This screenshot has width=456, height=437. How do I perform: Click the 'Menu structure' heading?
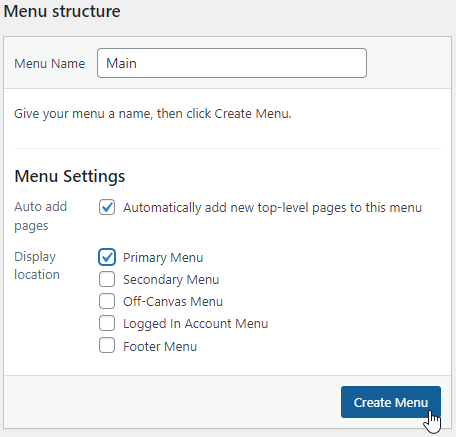tap(62, 11)
